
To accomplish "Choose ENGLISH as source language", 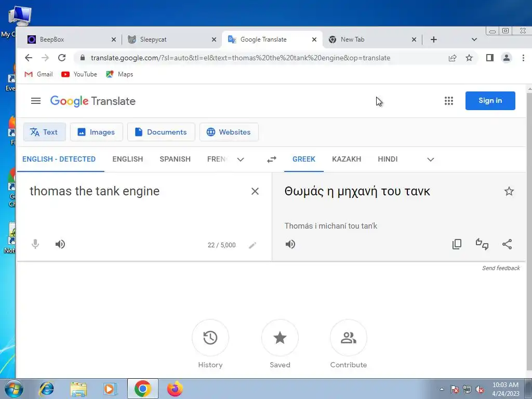I will [x=128, y=159].
